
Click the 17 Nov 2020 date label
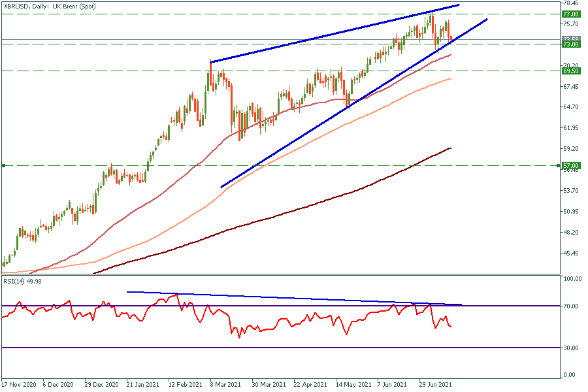(x=18, y=384)
